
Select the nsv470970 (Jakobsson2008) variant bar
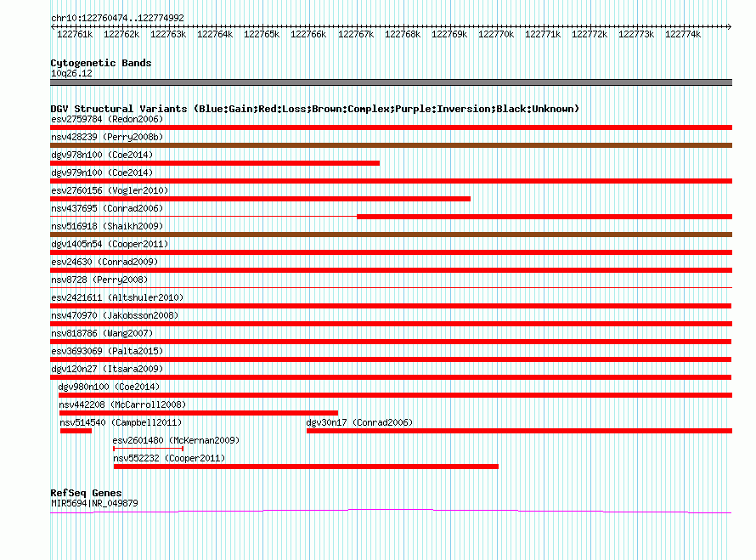tap(391, 324)
